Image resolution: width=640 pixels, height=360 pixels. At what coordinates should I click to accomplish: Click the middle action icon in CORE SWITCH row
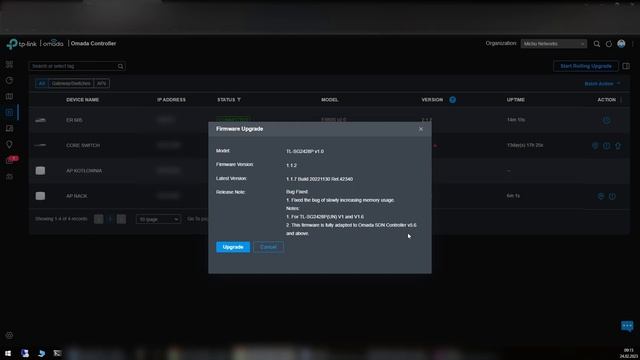coord(607,145)
